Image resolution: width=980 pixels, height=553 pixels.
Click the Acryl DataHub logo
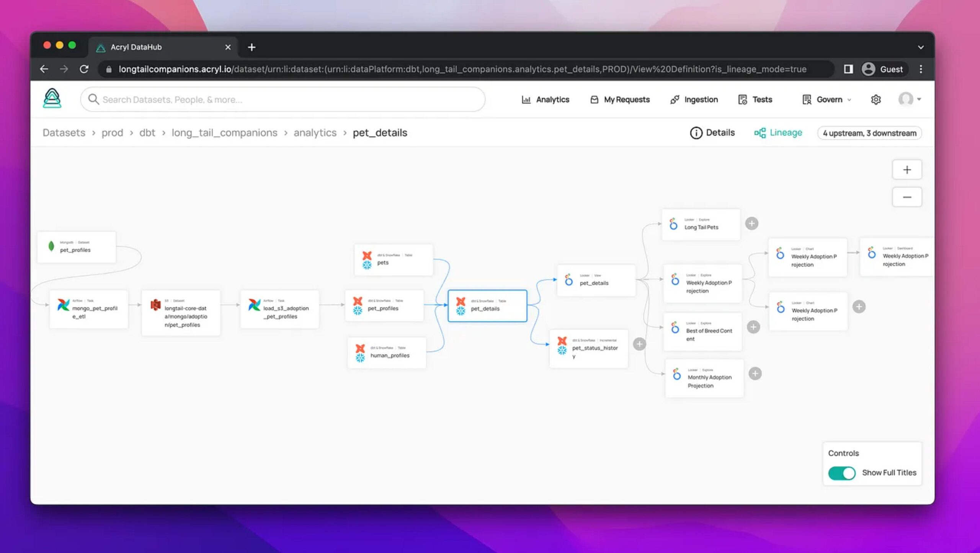[x=52, y=98]
